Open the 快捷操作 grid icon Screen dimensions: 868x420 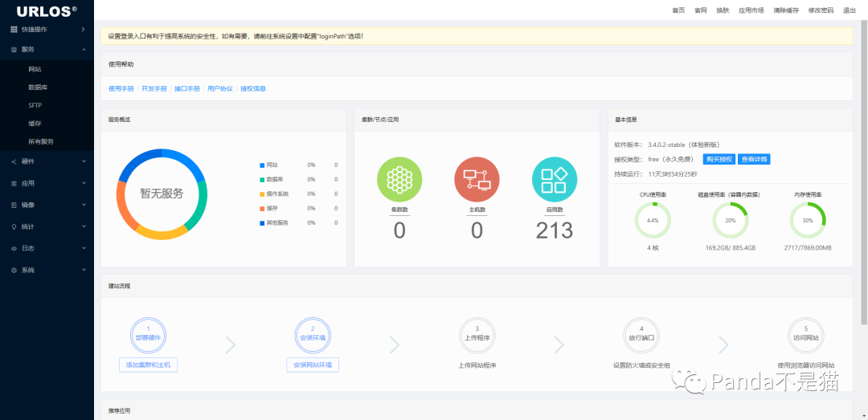14,30
